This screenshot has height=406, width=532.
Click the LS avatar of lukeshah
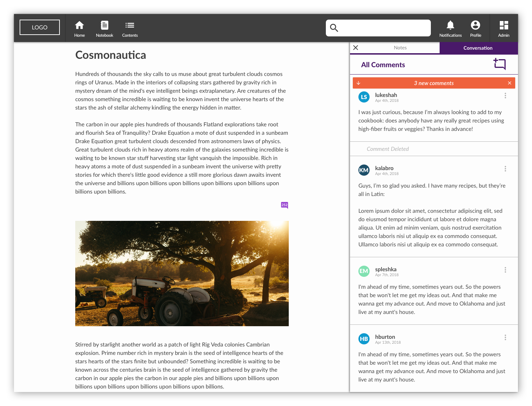tap(364, 97)
